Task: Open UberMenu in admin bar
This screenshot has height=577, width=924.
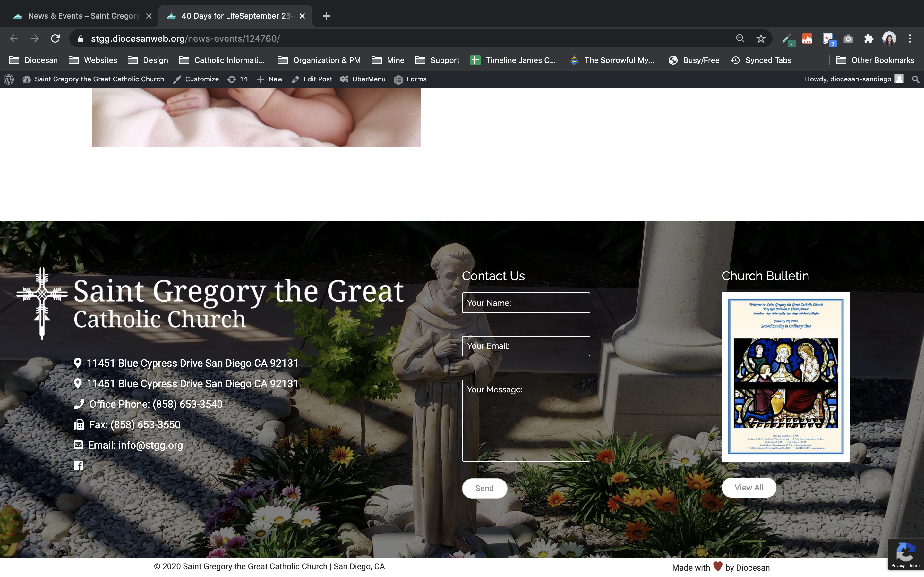Action: click(x=363, y=79)
